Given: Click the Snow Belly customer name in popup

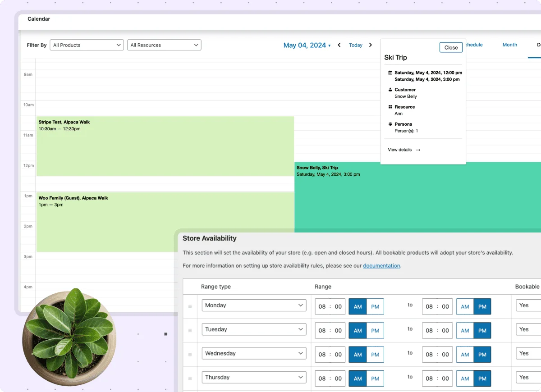Looking at the screenshot, I should tap(406, 96).
